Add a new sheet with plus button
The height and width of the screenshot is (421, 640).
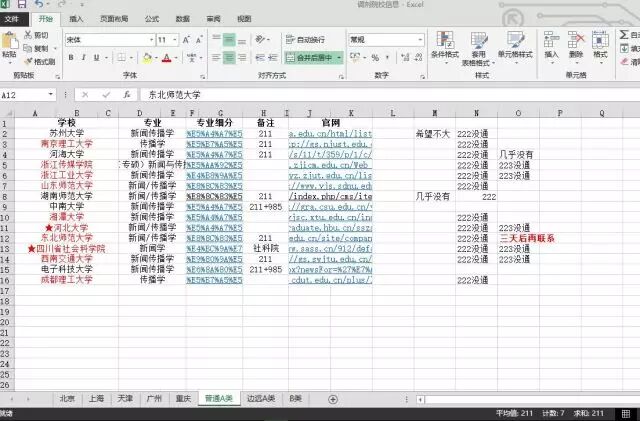(x=333, y=399)
